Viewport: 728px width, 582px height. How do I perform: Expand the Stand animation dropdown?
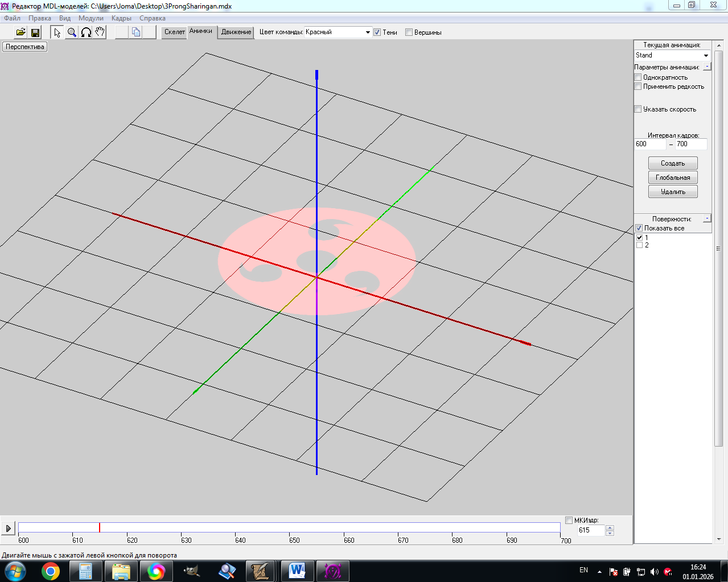tap(706, 56)
